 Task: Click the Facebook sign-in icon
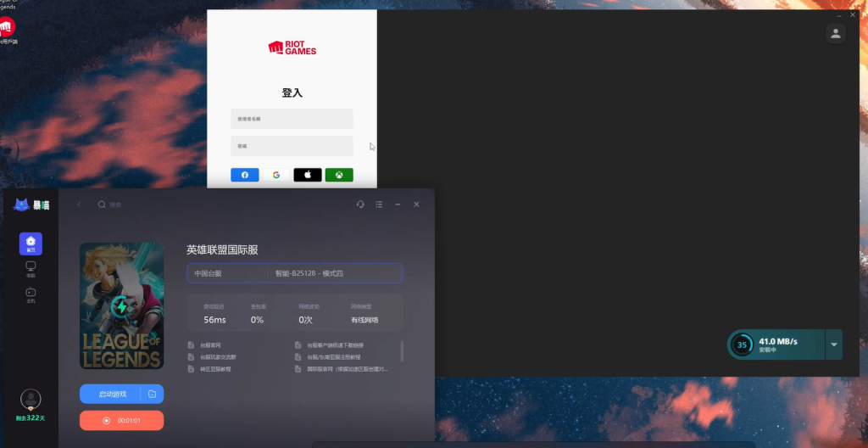pos(245,175)
